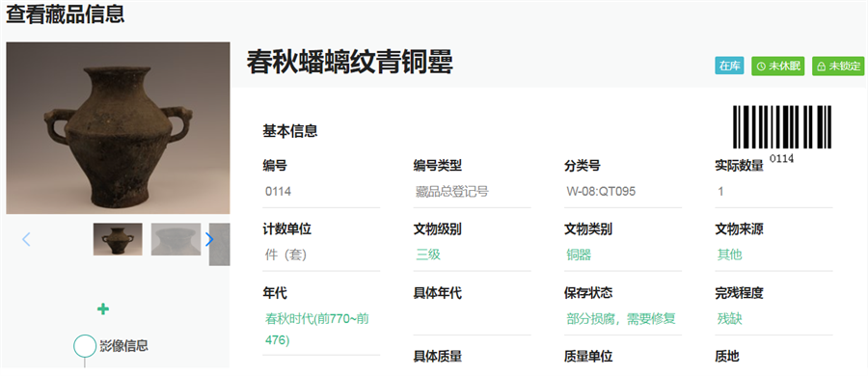
Task: Show next thumbnails with right arrow
Action: click(x=209, y=239)
